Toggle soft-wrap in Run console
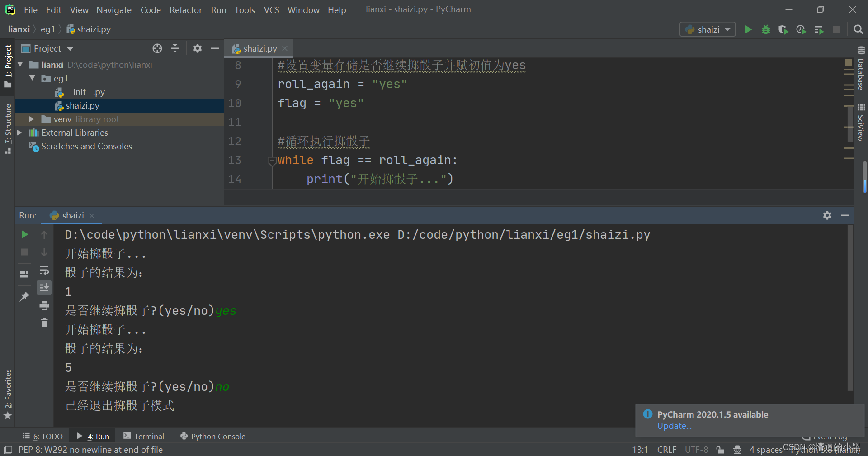This screenshot has width=868, height=456. [x=44, y=271]
